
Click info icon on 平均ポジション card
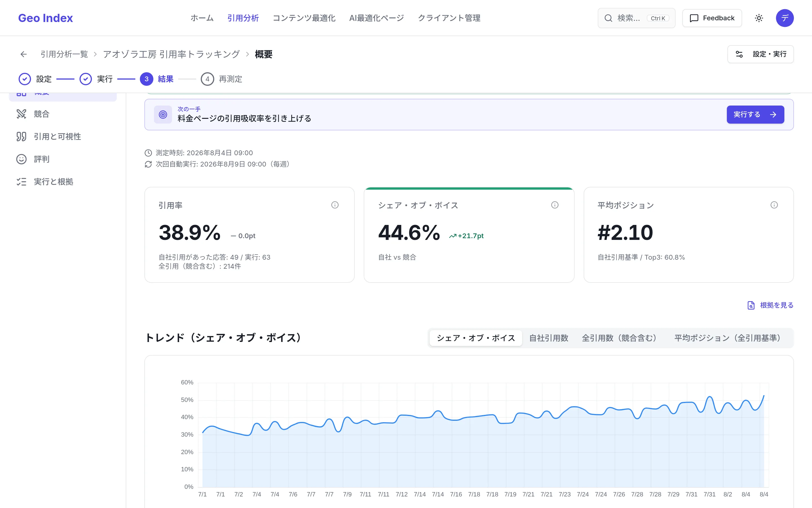point(774,205)
